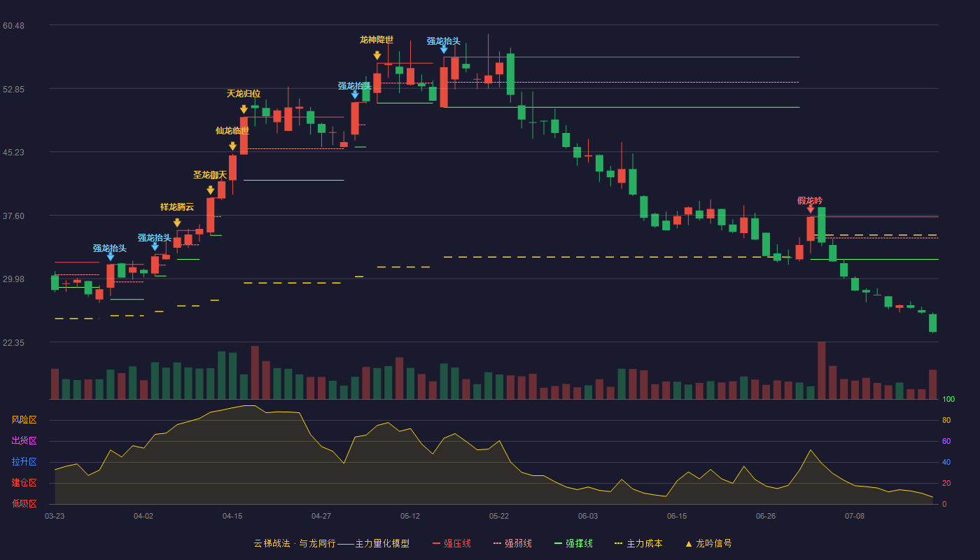980x560 pixels.
Task: Click the 07-08 date axis label
Action: tap(855, 516)
